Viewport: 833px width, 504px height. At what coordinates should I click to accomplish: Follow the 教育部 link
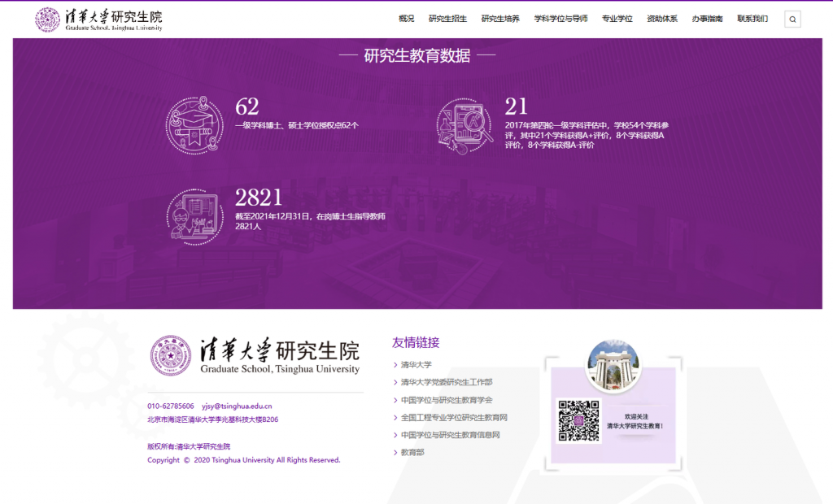click(x=412, y=453)
